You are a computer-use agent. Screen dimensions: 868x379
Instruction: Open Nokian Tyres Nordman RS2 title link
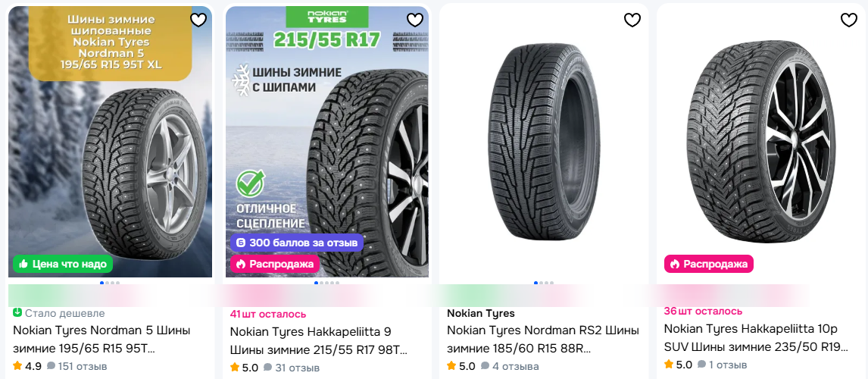pos(543,340)
